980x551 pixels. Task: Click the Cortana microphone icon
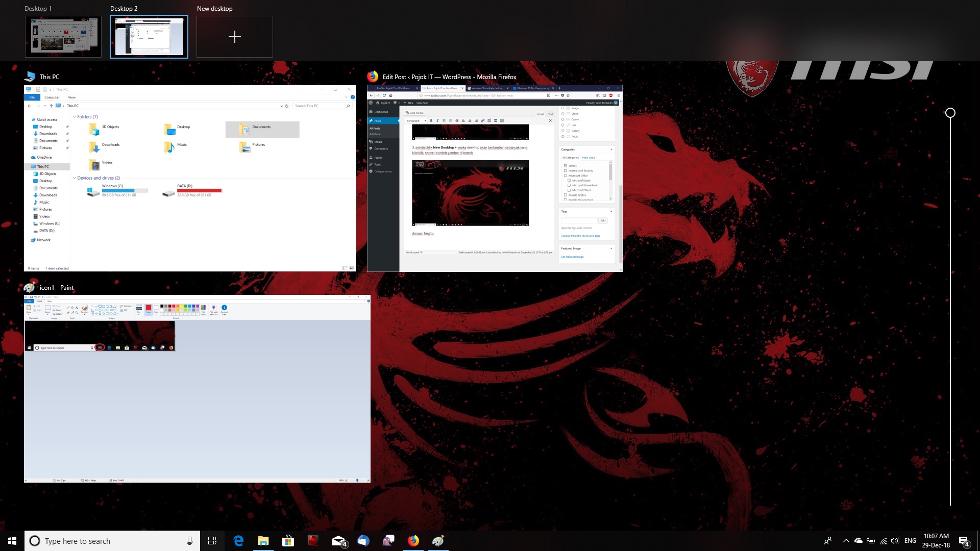pos(189,541)
